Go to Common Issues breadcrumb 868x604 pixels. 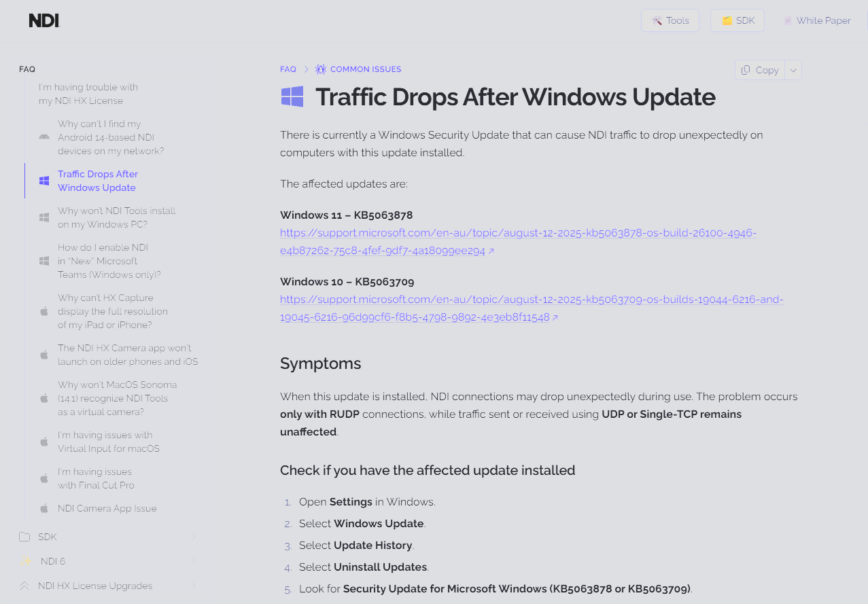366,69
